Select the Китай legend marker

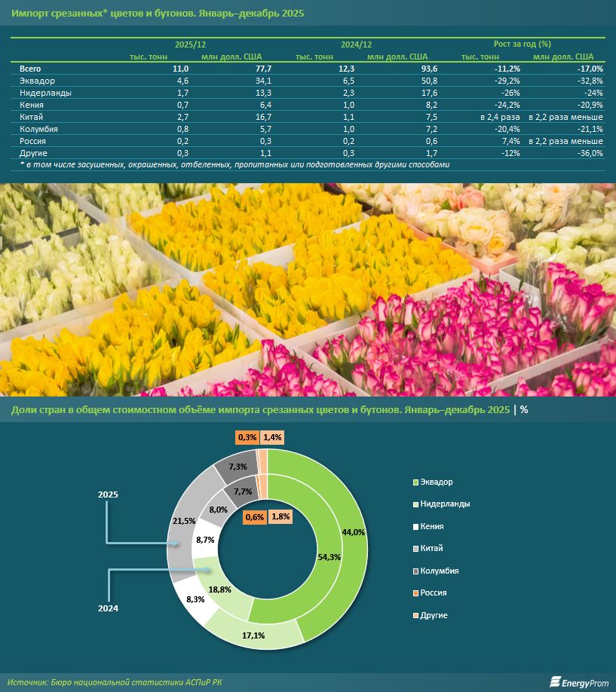click(x=415, y=548)
